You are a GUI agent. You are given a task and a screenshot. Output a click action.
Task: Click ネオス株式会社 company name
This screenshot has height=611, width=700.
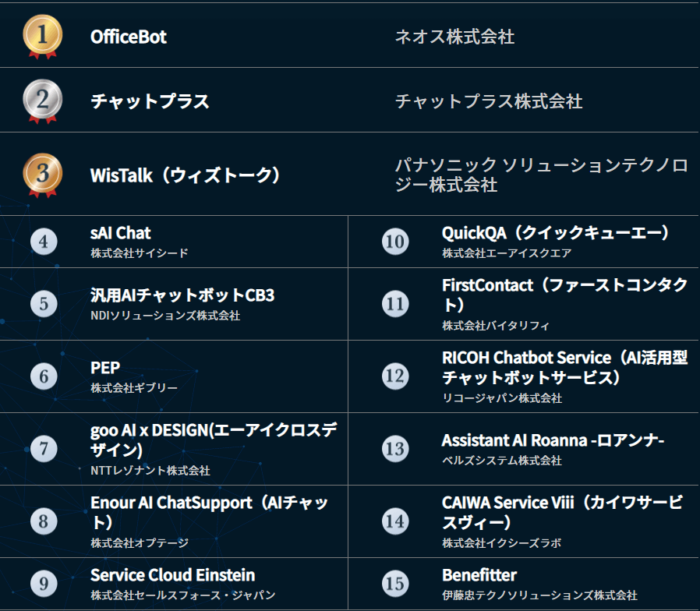(454, 37)
